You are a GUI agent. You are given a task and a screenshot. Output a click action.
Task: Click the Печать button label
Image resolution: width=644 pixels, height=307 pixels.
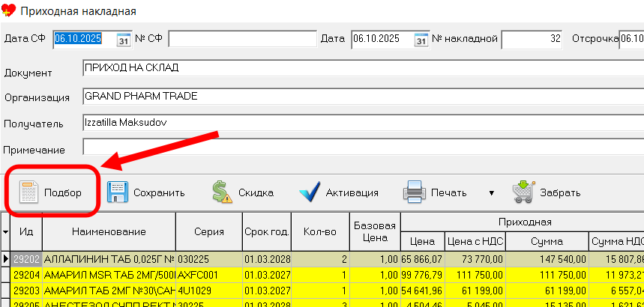click(x=449, y=193)
